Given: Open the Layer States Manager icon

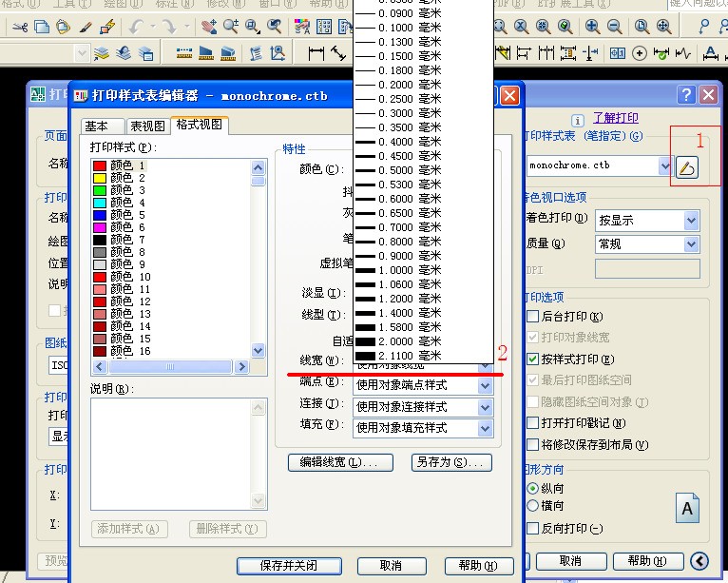Looking at the screenshot, I should [145, 54].
